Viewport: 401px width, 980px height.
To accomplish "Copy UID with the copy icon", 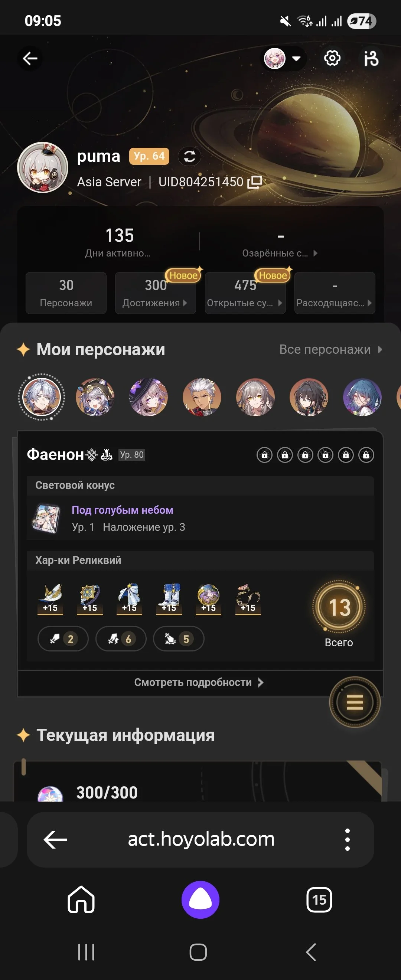I will (x=255, y=182).
